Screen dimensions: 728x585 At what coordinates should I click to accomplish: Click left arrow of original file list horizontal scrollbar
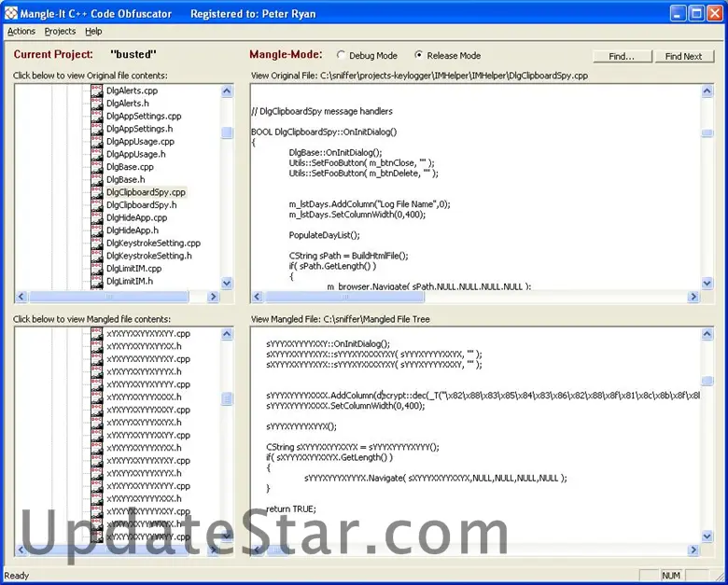(21, 296)
